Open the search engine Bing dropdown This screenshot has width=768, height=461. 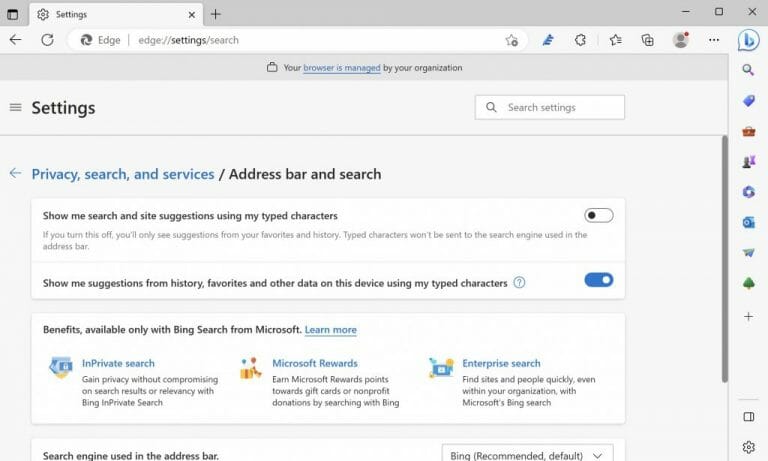pos(528,455)
